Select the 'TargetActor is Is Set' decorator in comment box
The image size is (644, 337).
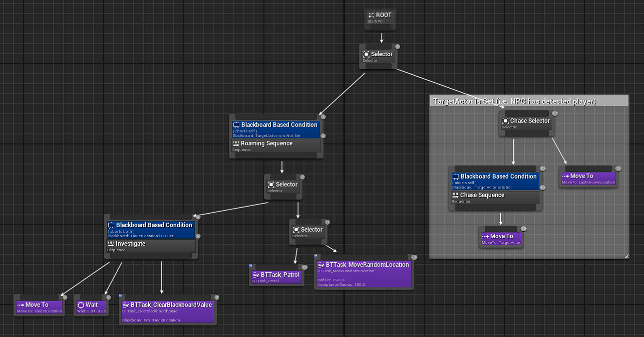coord(495,181)
